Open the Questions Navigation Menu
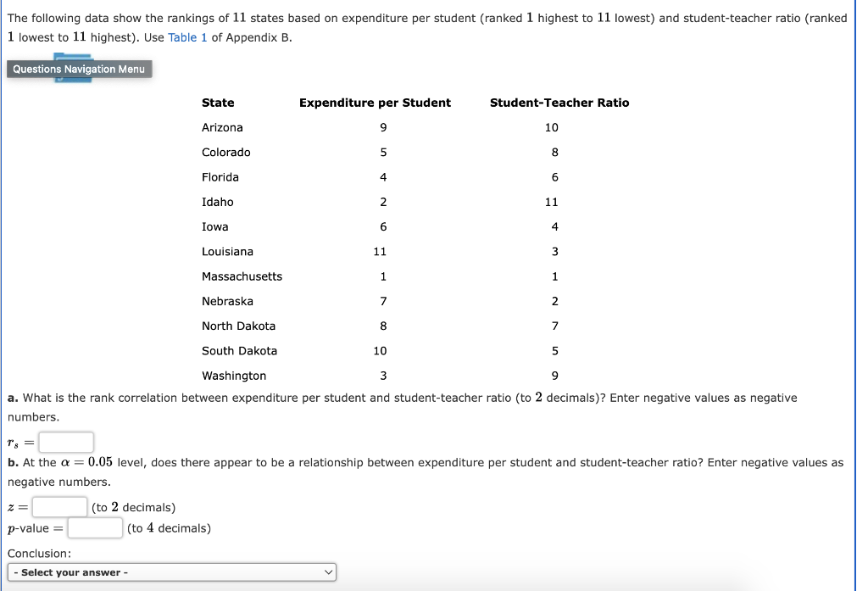This screenshot has width=868, height=591. point(80,69)
